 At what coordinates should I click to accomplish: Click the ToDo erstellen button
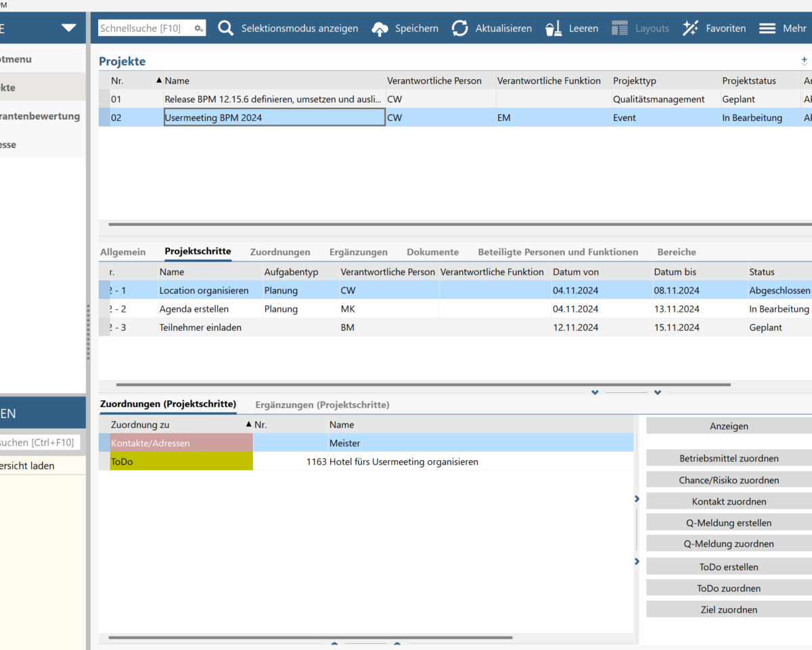[x=729, y=567]
